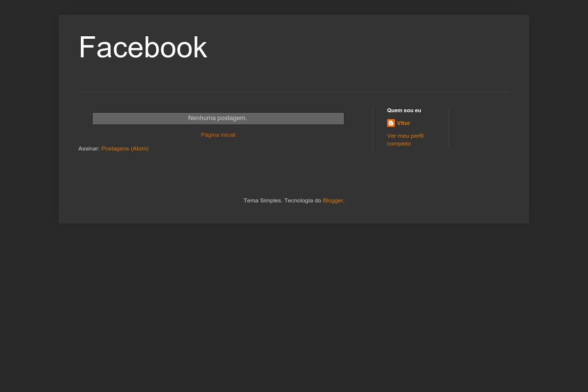Select the 'Nenhuma postagem.' message

(218, 119)
